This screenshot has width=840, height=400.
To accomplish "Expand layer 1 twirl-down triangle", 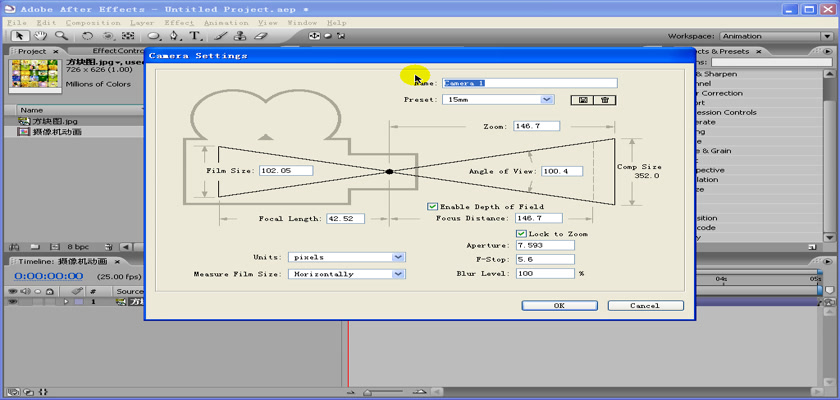I will [x=66, y=302].
